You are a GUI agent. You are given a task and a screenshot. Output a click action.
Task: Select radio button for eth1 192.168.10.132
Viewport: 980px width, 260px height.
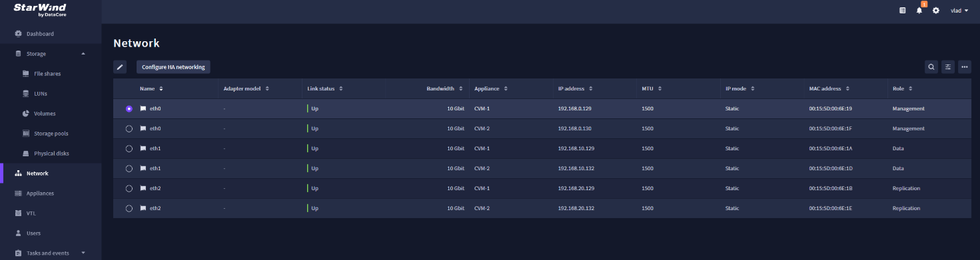129,168
